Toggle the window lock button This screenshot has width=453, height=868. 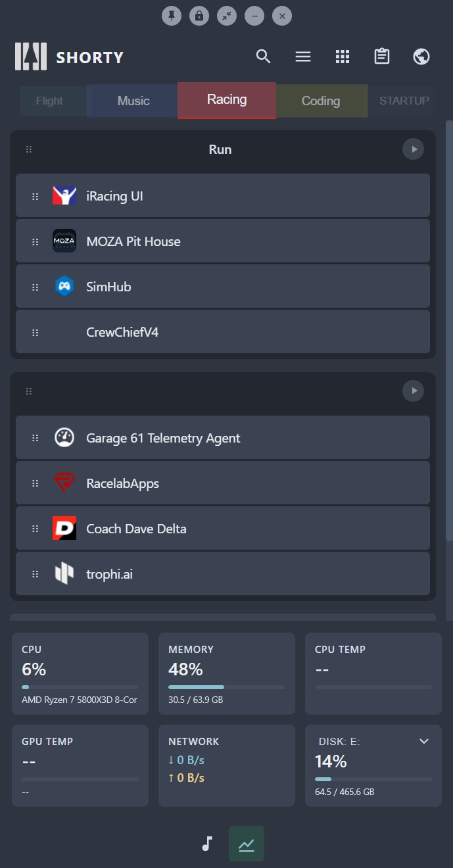tap(199, 16)
